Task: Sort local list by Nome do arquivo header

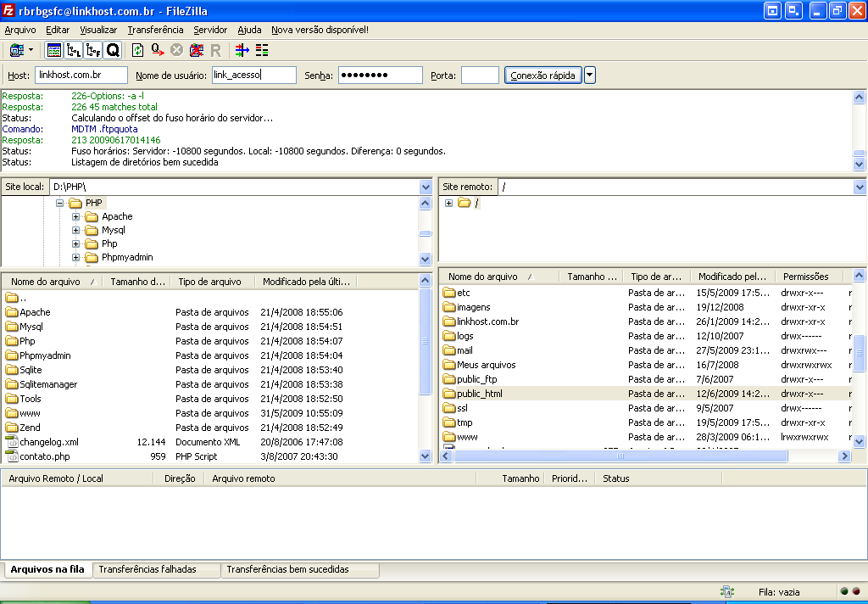Action: (53, 282)
